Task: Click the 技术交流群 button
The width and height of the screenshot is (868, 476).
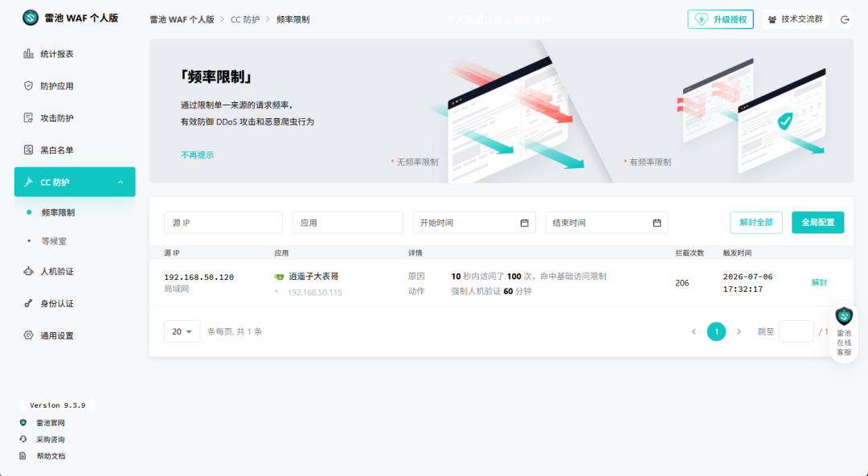Action: point(796,19)
